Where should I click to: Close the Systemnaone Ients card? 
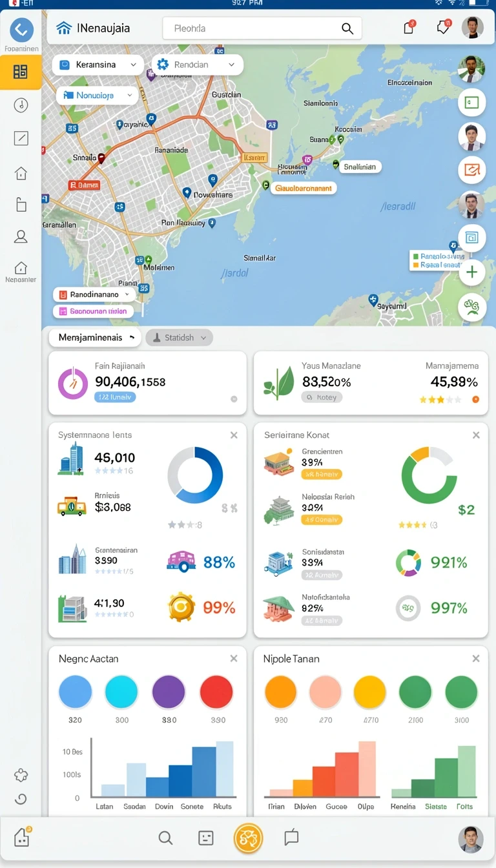[x=234, y=435]
